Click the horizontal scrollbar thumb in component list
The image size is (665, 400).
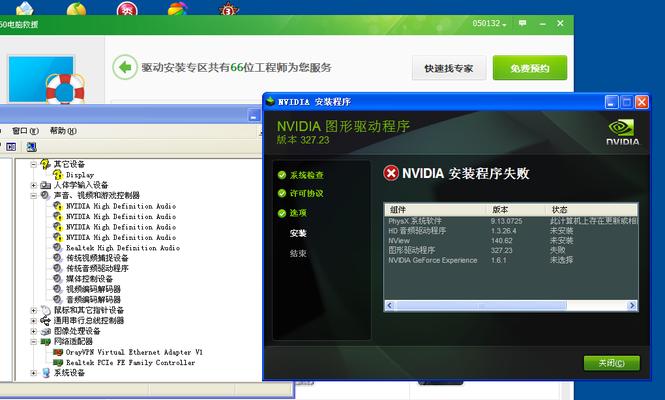[481, 305]
